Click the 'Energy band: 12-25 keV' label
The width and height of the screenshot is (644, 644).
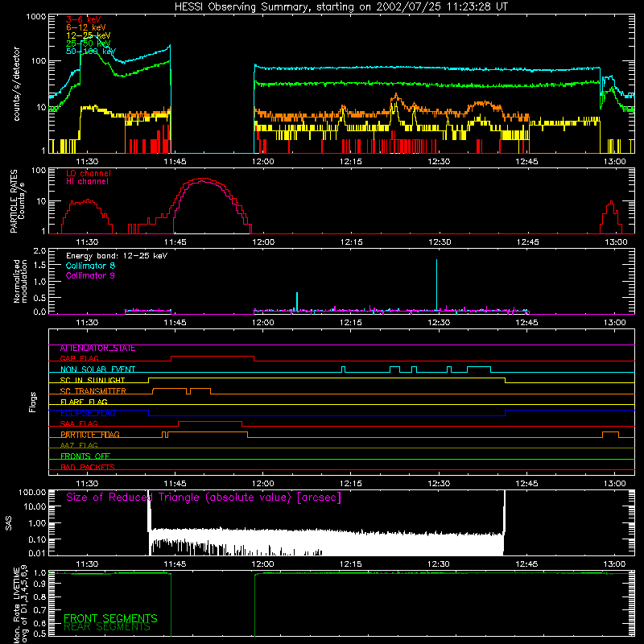tap(117, 256)
